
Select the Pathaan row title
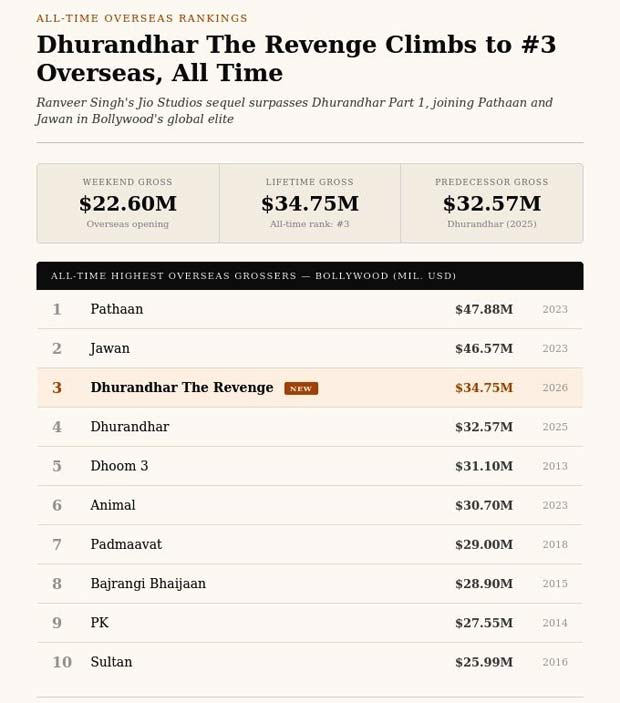(x=117, y=309)
